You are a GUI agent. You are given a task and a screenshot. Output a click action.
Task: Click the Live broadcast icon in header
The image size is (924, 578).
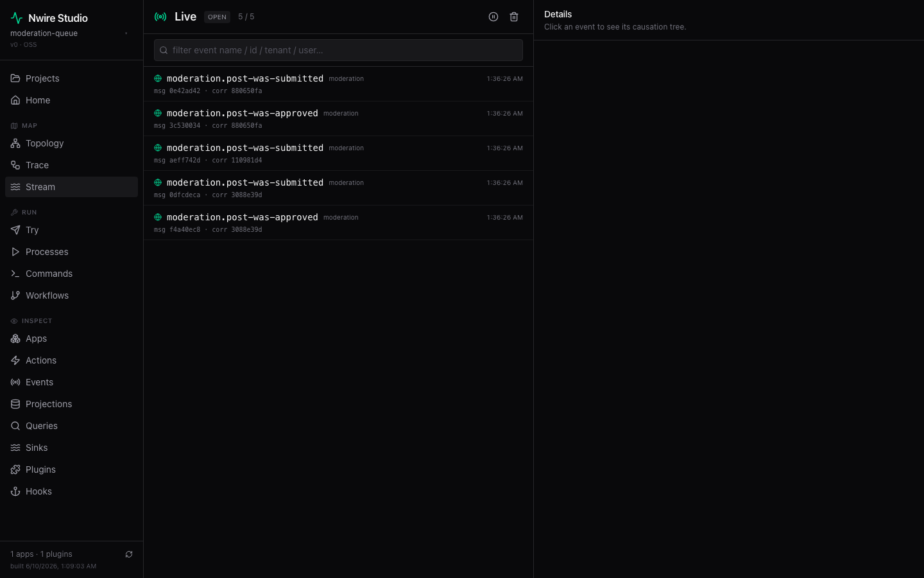[160, 17]
